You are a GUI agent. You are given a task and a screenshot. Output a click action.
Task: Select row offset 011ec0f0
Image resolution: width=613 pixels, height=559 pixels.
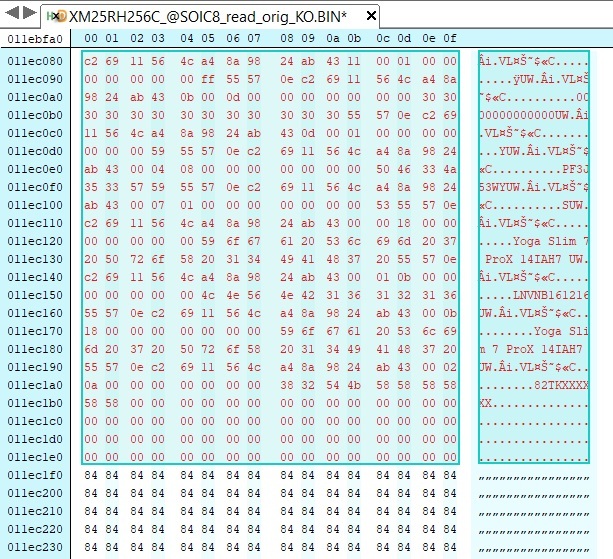click(x=35, y=187)
